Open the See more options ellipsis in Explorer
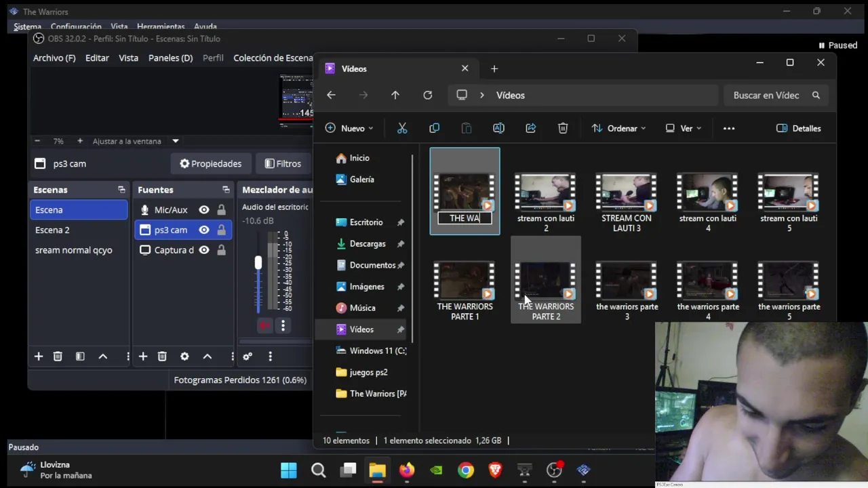Viewport: 868px width, 488px height. click(x=729, y=128)
